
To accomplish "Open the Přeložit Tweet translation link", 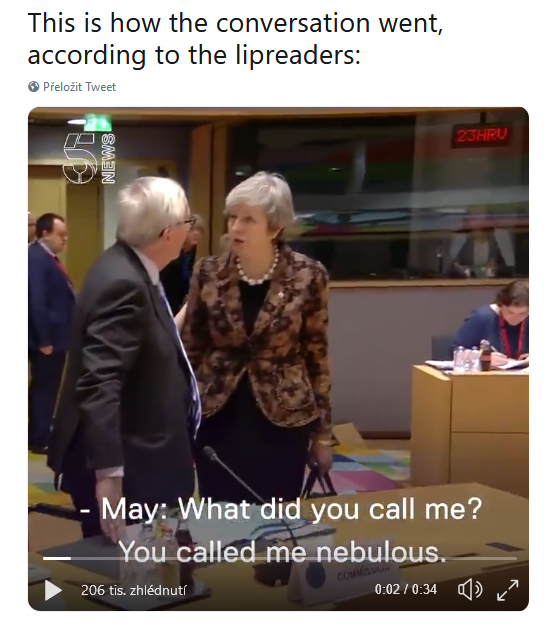I will coord(79,86).
